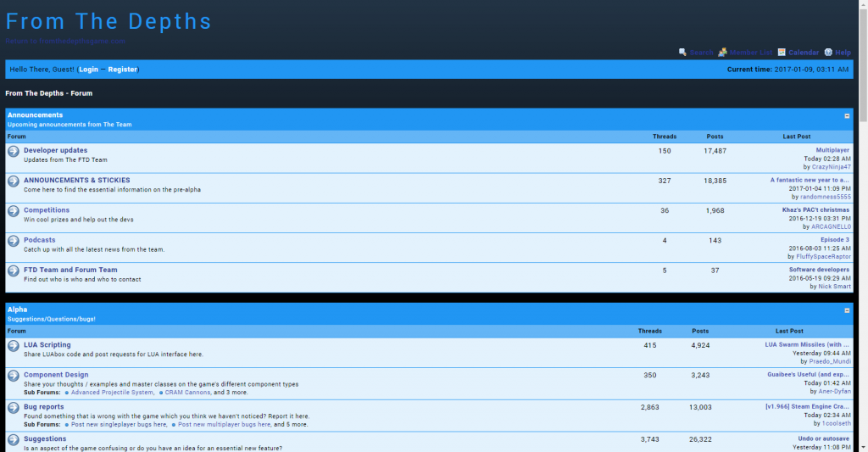Click bullet icon before Post new singleplayer bugs
Image resolution: width=868 pixels, height=452 pixels.
66,425
